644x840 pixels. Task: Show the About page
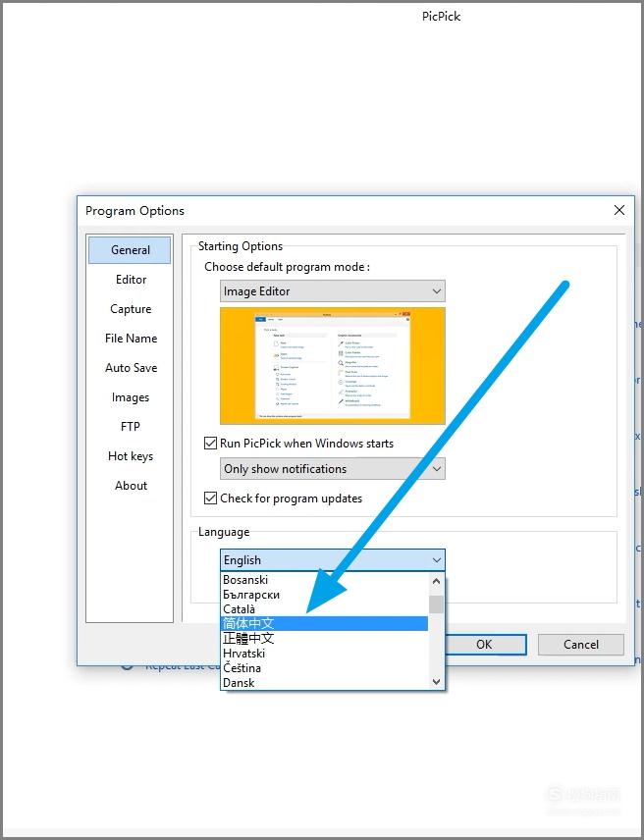[131, 486]
